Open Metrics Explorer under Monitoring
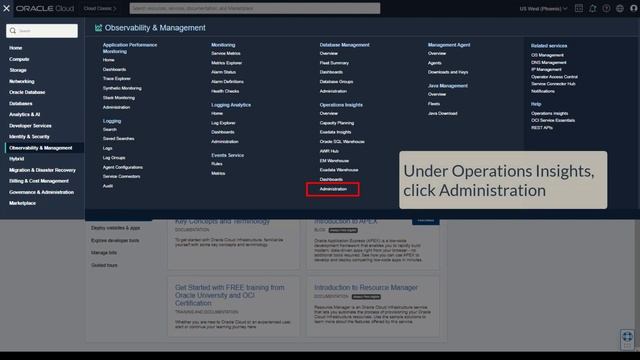The height and width of the screenshot is (360, 640). 227,63
